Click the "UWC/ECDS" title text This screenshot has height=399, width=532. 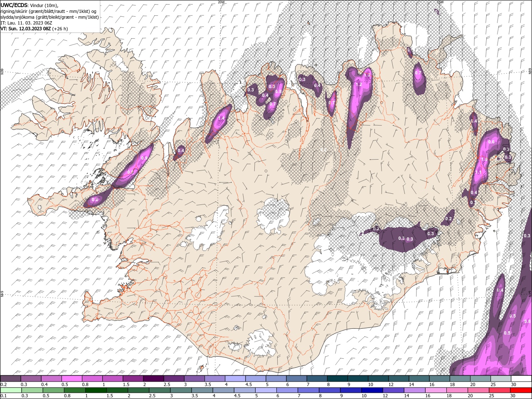(x=14, y=5)
